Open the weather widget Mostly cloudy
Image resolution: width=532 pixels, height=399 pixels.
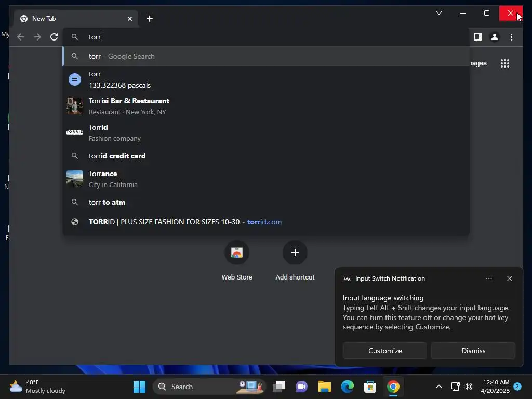click(37, 387)
